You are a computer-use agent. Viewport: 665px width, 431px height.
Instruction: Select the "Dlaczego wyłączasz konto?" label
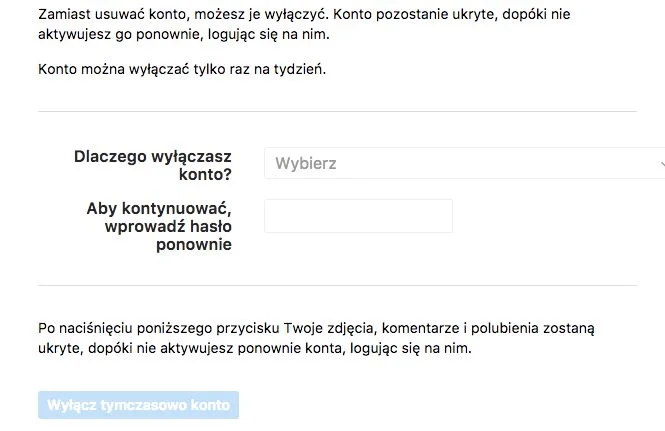[x=153, y=165]
